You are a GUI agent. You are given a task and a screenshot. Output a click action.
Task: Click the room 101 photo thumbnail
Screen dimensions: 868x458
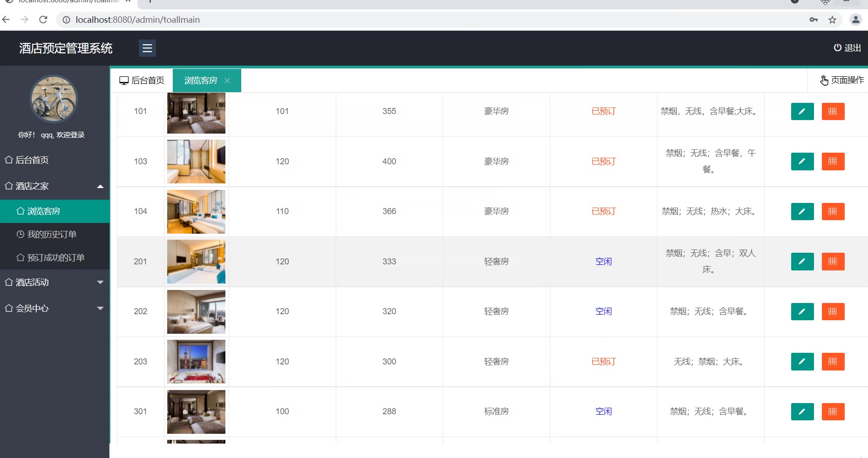[x=196, y=113]
